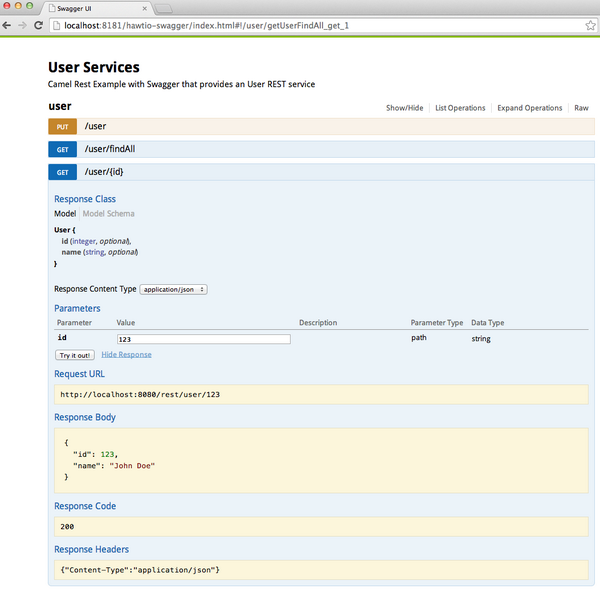This screenshot has height=589, width=600.
Task: Click the Try it out! button
Action: pyautogui.click(x=75, y=355)
